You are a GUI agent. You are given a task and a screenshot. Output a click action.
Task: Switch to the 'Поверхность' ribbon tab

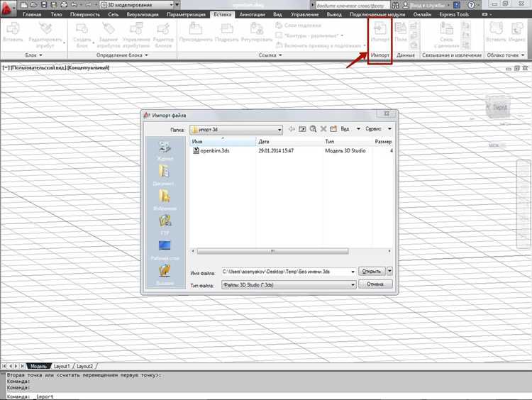[85, 14]
